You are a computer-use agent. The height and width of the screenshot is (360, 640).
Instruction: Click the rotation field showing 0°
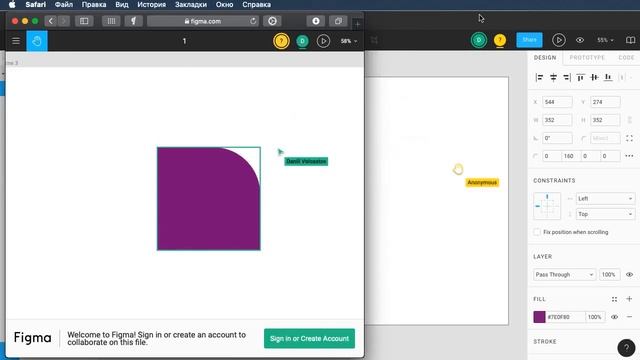(x=557, y=138)
